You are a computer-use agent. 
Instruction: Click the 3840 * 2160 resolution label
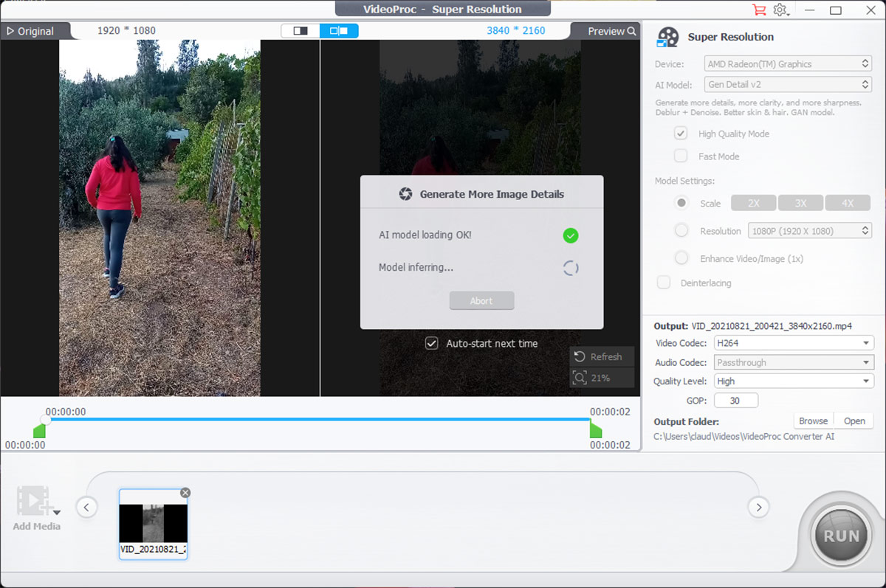point(516,31)
